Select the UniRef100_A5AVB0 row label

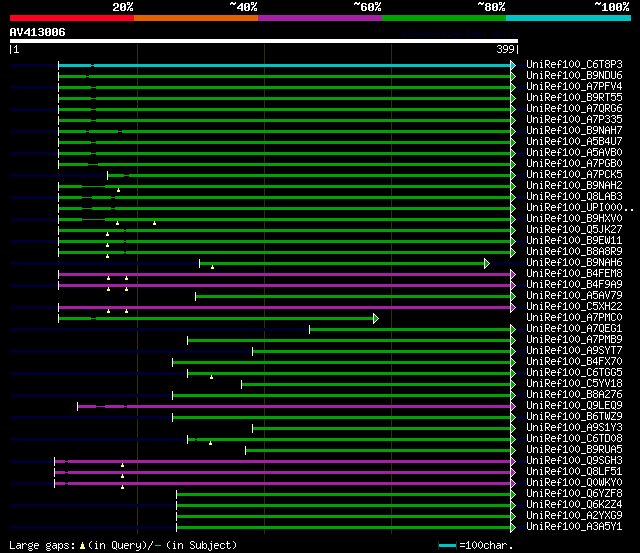pyautogui.click(x=574, y=153)
